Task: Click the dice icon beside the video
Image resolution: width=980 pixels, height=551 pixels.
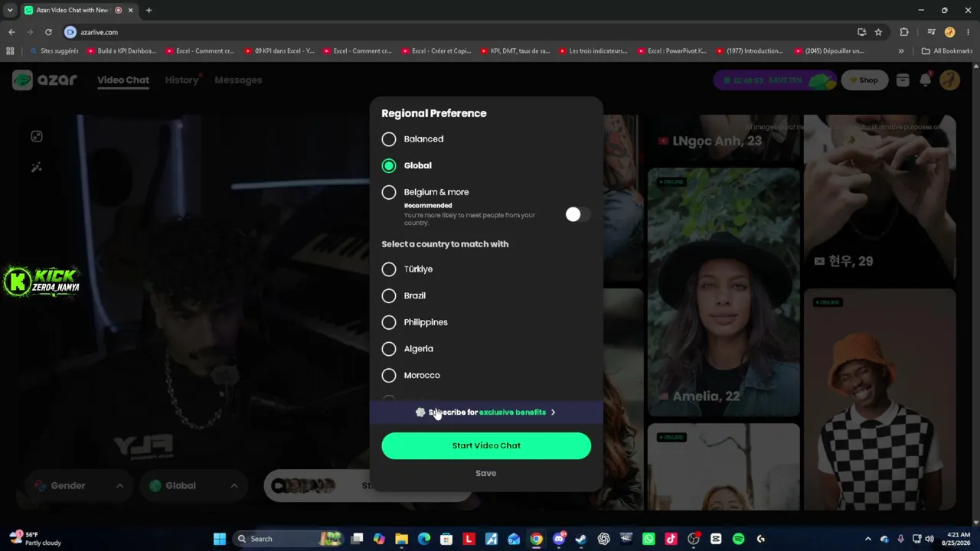Action: click(x=37, y=136)
